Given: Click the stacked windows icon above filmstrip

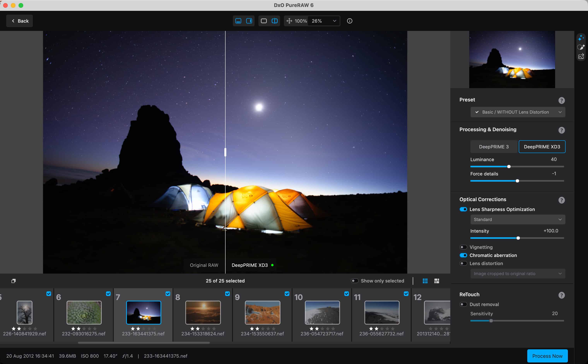Looking at the screenshot, I should [14, 281].
